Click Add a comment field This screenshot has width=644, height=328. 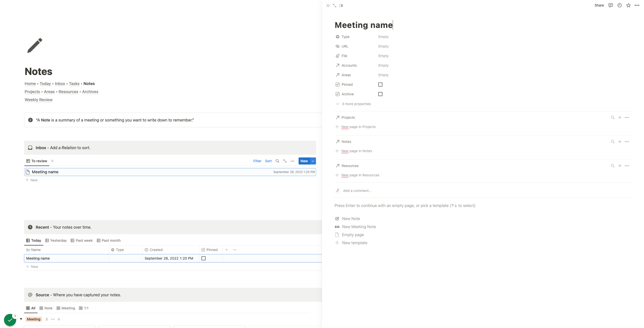click(x=357, y=191)
